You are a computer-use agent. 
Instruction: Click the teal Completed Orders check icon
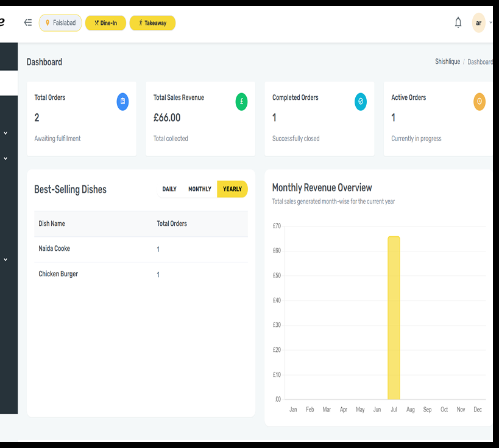(361, 102)
